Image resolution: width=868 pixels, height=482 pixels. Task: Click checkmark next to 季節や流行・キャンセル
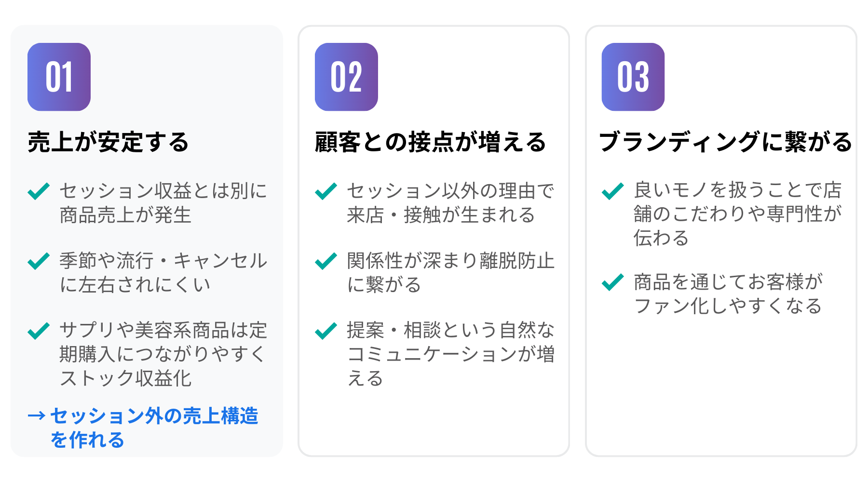pyautogui.click(x=39, y=261)
